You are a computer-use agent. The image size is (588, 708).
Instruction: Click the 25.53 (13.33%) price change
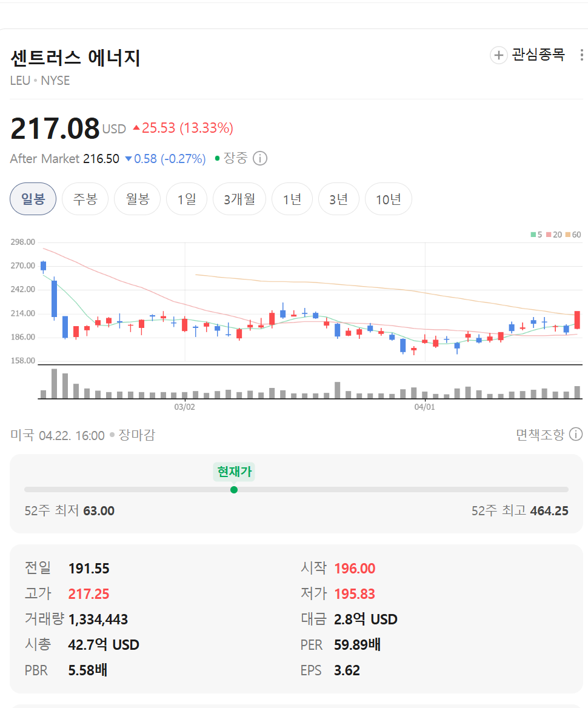click(187, 128)
